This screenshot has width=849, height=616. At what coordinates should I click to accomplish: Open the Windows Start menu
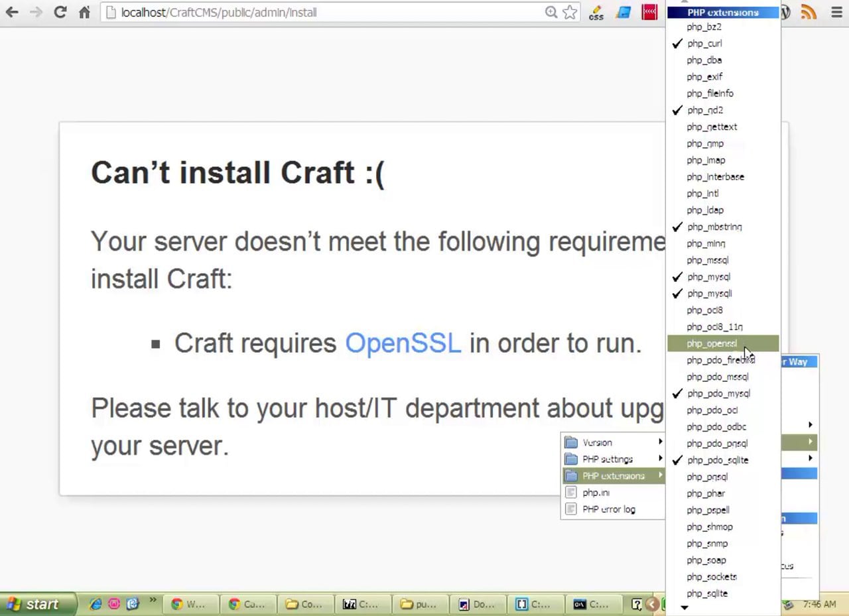pos(38,604)
